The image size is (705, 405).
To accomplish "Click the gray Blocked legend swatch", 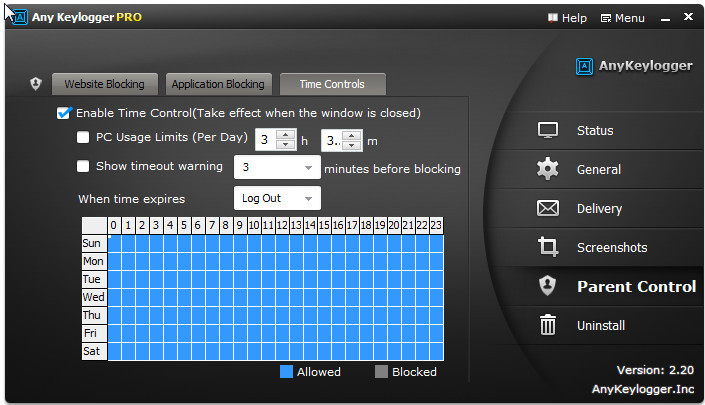I will tap(381, 371).
